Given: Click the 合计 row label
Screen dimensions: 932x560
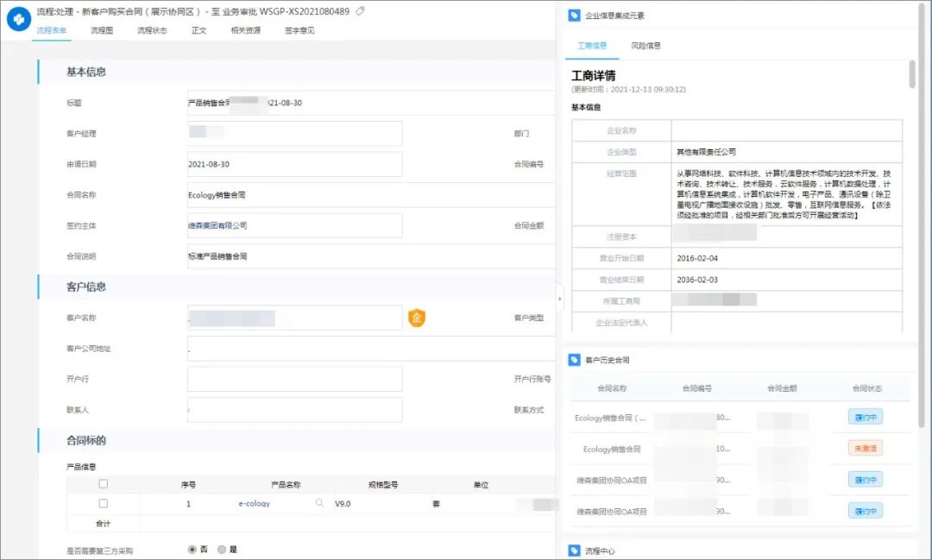Looking at the screenshot, I should pyautogui.click(x=103, y=523).
